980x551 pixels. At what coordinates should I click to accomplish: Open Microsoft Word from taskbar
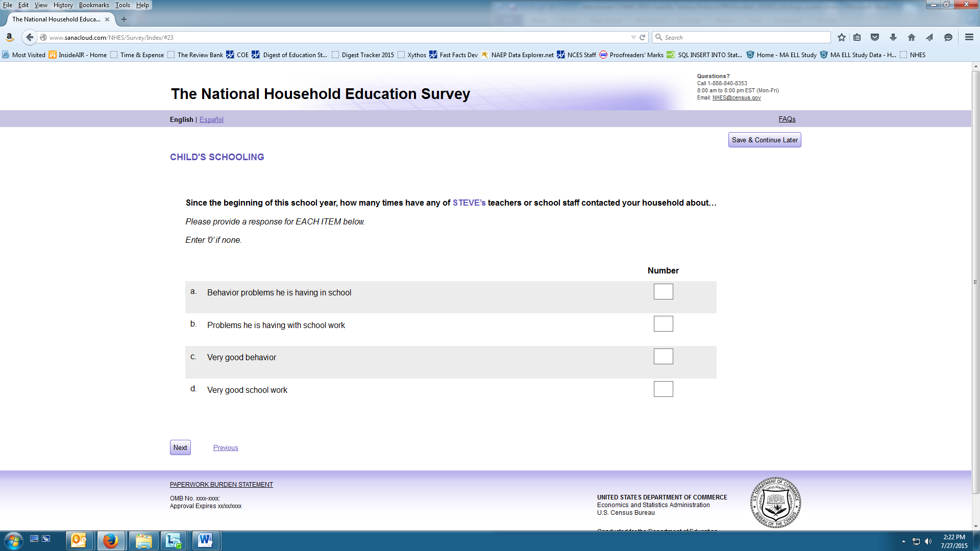205,540
